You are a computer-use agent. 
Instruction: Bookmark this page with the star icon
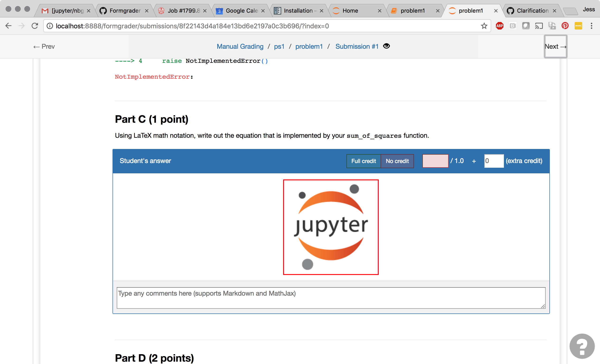[x=484, y=26]
